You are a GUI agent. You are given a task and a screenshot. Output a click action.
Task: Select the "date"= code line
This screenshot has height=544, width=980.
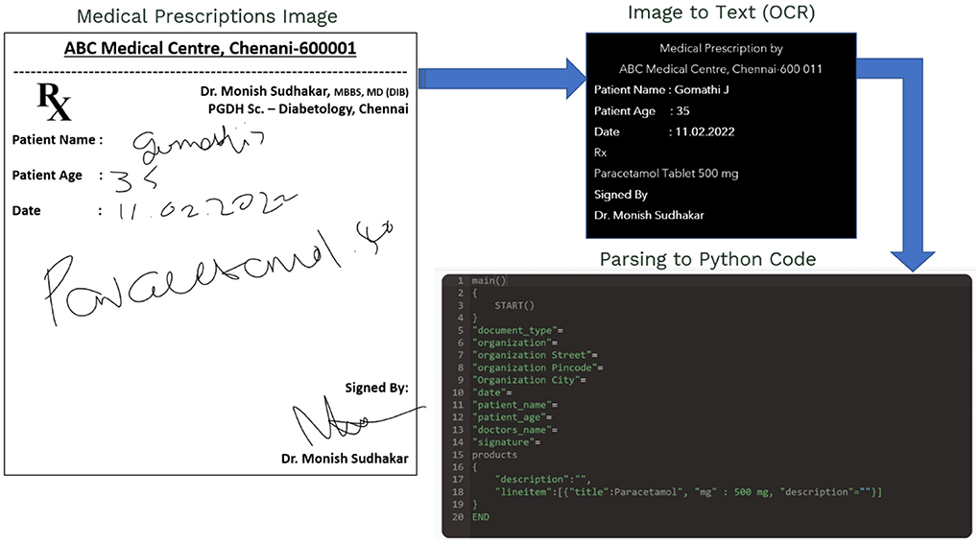tap(491, 392)
